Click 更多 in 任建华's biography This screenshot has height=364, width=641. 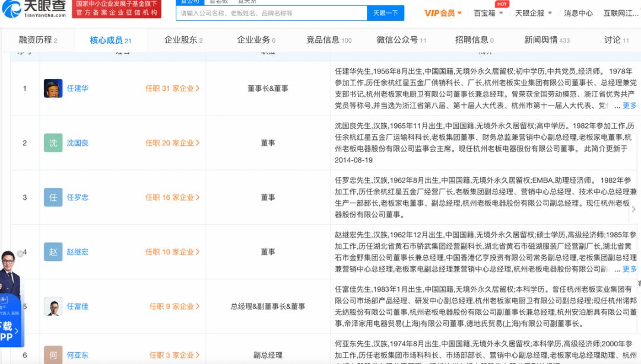[630, 106]
